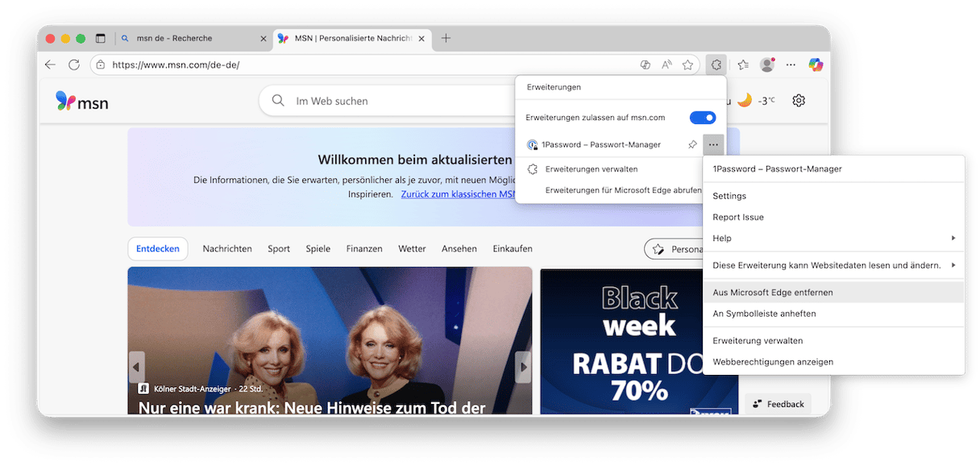Click the 'Im Web suchen' search field

click(x=387, y=101)
